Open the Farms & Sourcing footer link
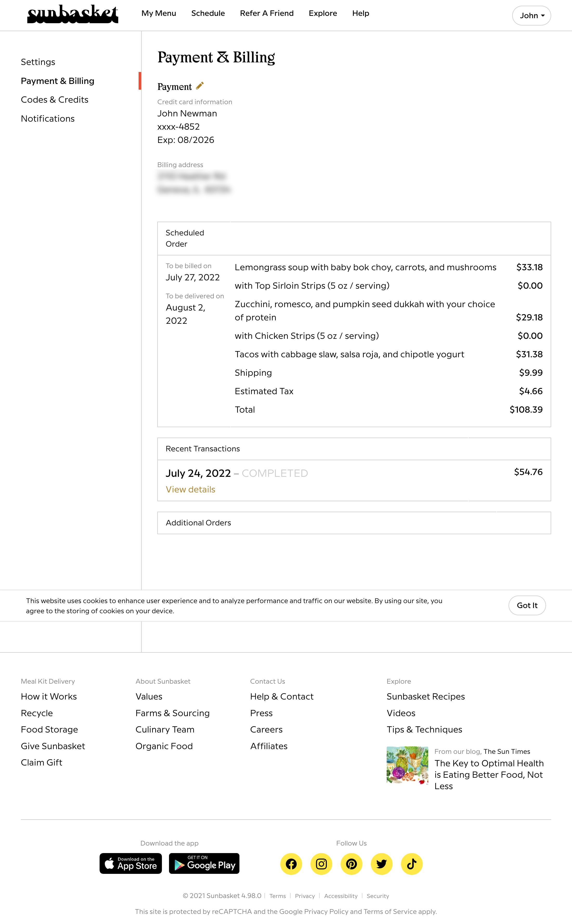The width and height of the screenshot is (572, 924). pos(172,713)
